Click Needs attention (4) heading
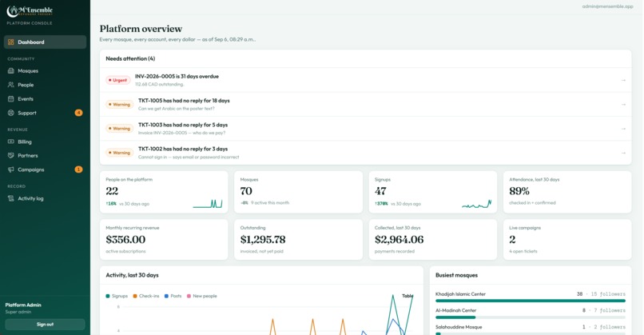The image size is (644, 335). 130,59
